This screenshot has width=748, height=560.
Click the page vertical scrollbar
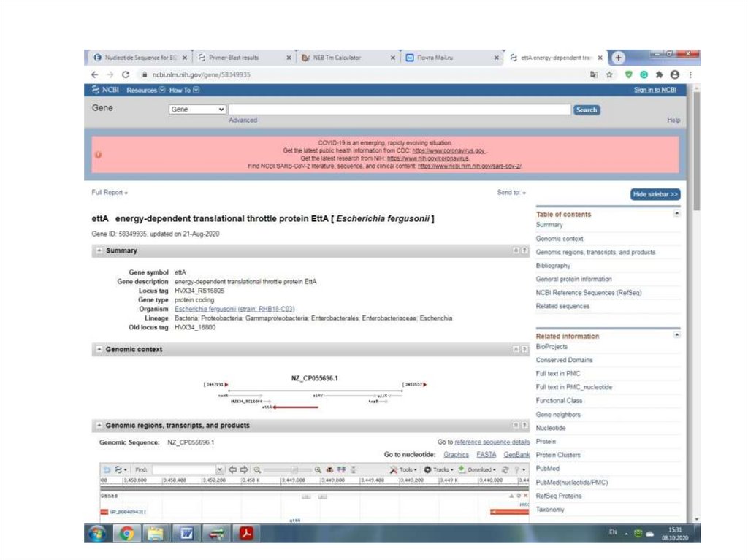[696, 150]
